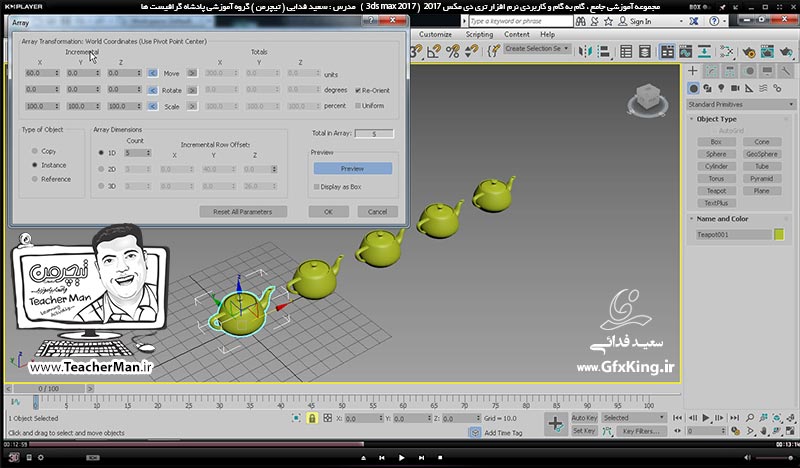The height and width of the screenshot is (468, 800).
Task: Open the Curve Editor icon
Action: [686, 51]
